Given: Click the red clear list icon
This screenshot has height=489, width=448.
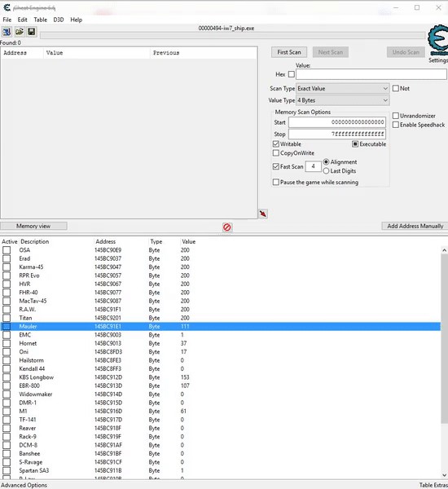Looking at the screenshot, I should coord(227,227).
